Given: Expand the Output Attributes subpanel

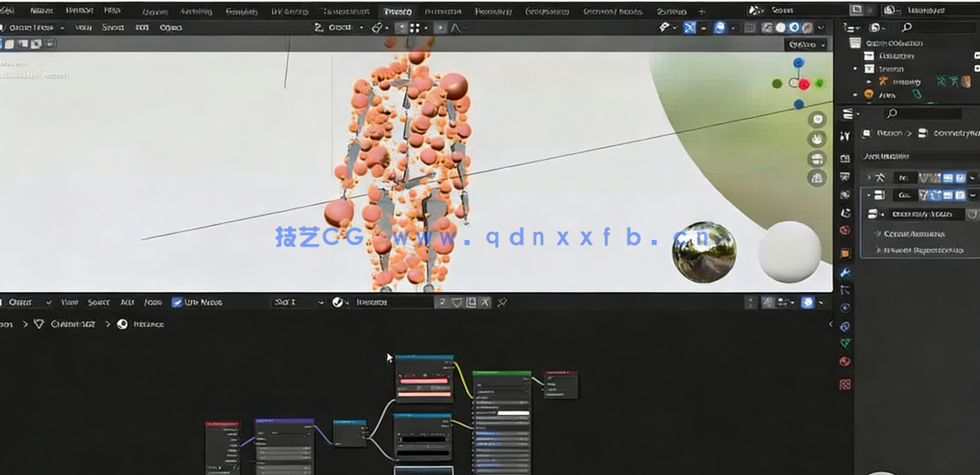Looking at the screenshot, I should click(x=914, y=233).
